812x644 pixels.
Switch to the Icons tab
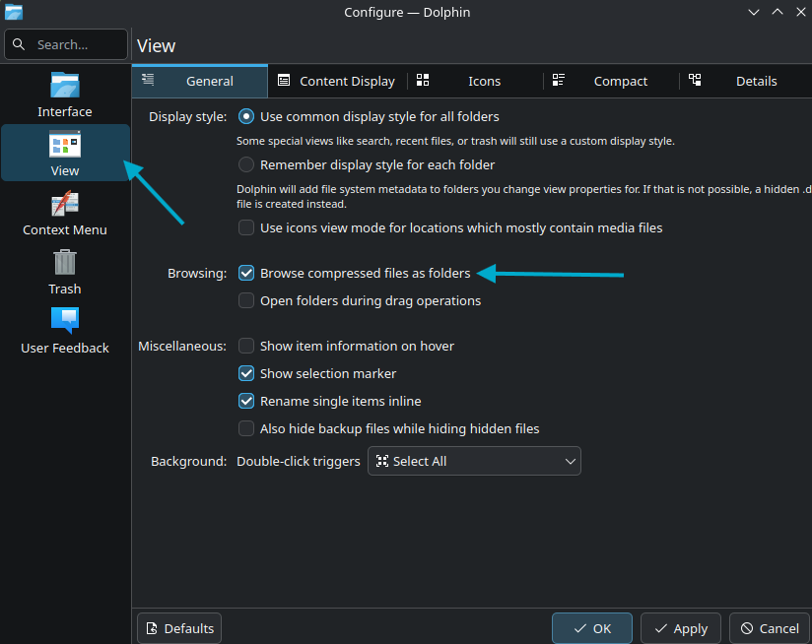click(x=475, y=81)
